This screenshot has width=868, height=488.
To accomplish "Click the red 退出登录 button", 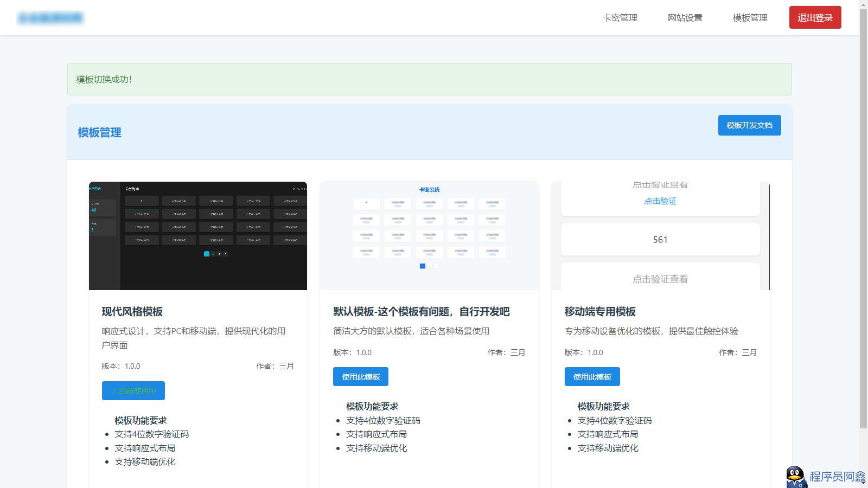I will click(815, 17).
